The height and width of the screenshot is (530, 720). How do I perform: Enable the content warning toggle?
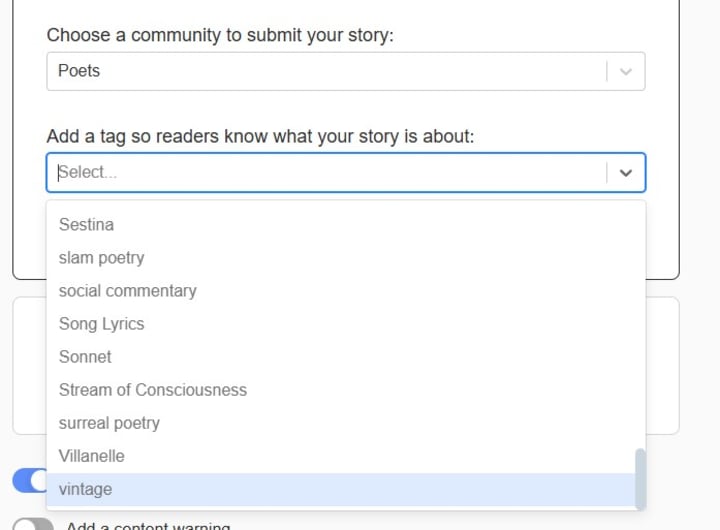click(33, 525)
